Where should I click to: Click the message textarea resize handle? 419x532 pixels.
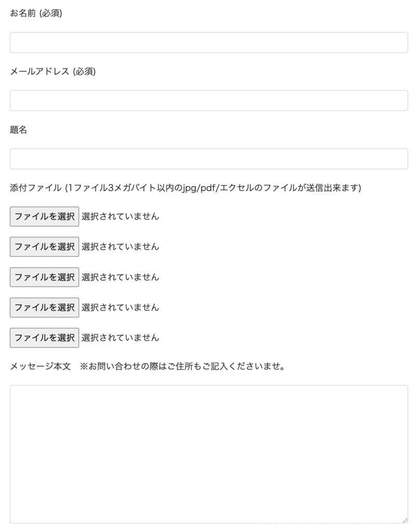point(404,520)
